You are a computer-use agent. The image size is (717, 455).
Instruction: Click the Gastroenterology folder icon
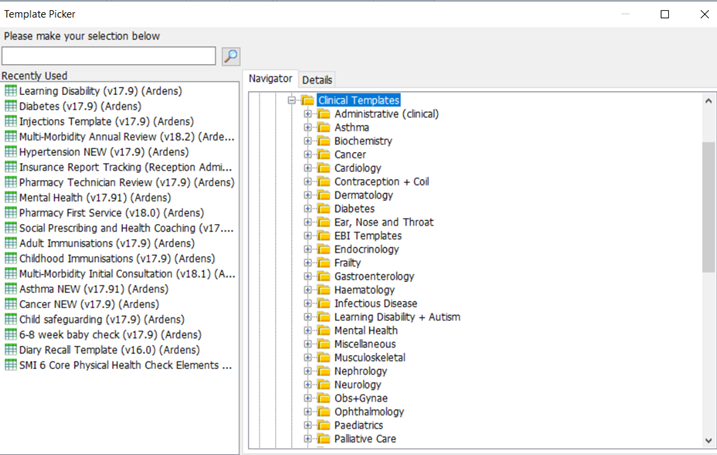point(324,276)
